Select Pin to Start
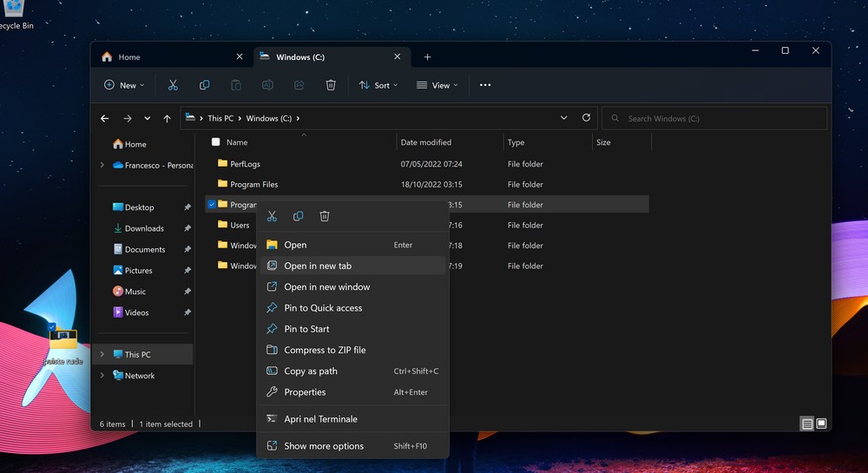 point(352,329)
